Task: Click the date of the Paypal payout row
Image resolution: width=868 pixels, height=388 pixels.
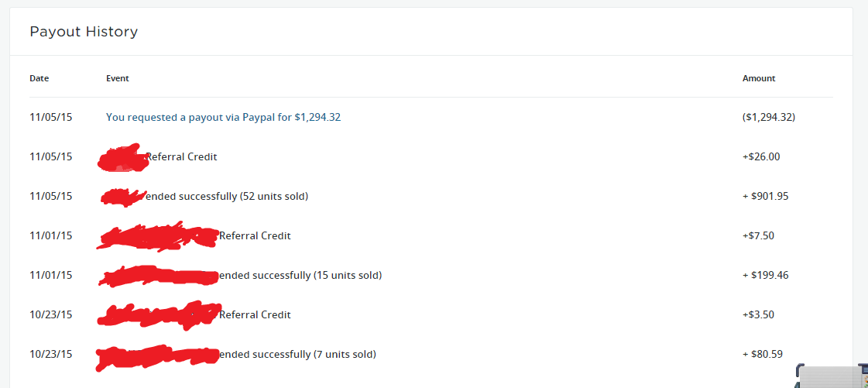Action: [50, 118]
